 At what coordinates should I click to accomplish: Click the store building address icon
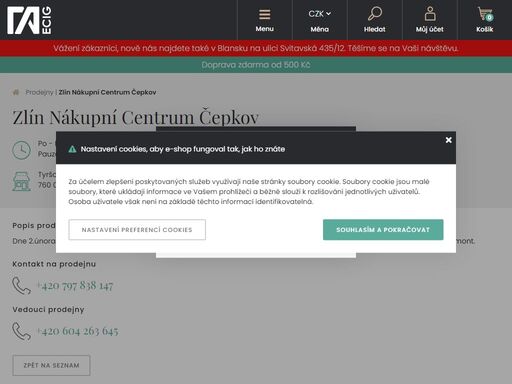click(x=22, y=181)
